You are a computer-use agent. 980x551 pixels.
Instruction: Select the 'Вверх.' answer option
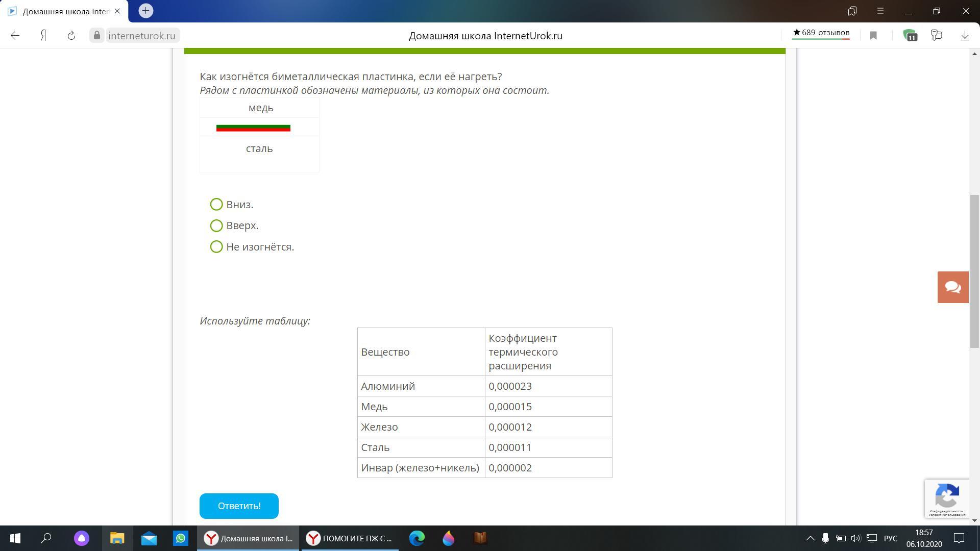tap(216, 226)
